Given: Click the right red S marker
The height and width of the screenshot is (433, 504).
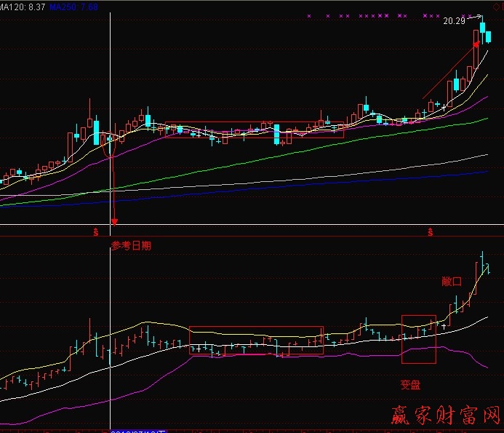Looking at the screenshot, I should 431,231.
